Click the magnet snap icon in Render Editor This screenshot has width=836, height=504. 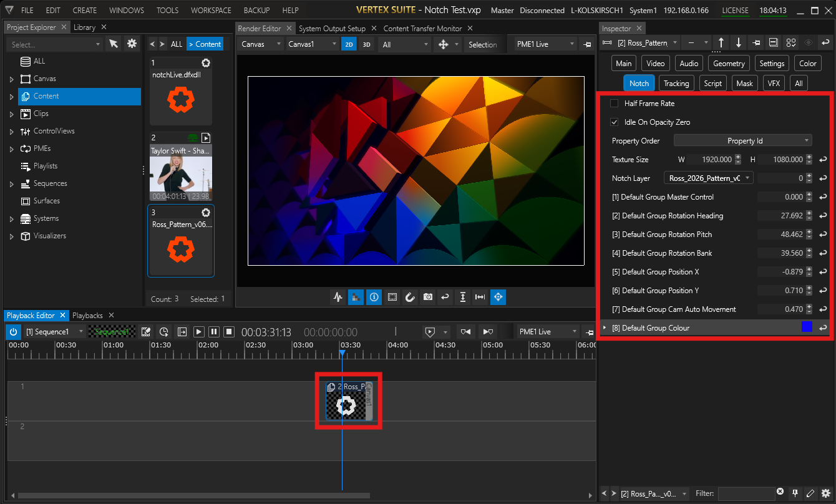pyautogui.click(x=410, y=298)
